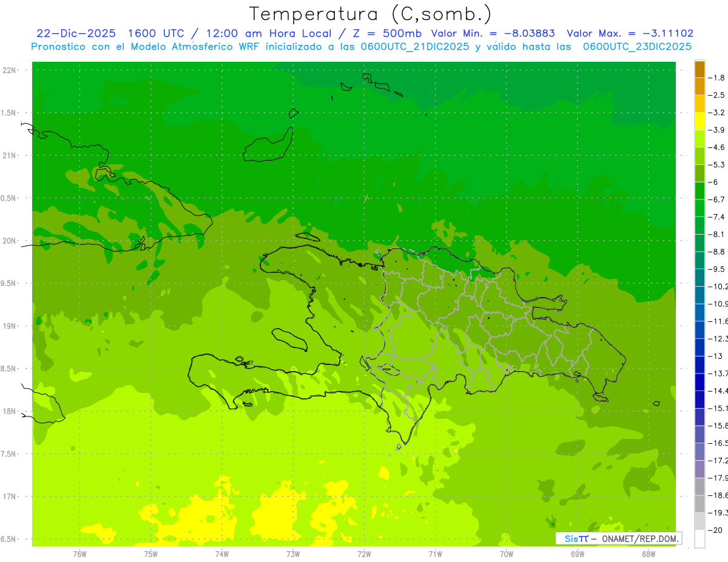Click the '71W' longitude label
Viewport: 728px width, 562px height.
[x=436, y=554]
